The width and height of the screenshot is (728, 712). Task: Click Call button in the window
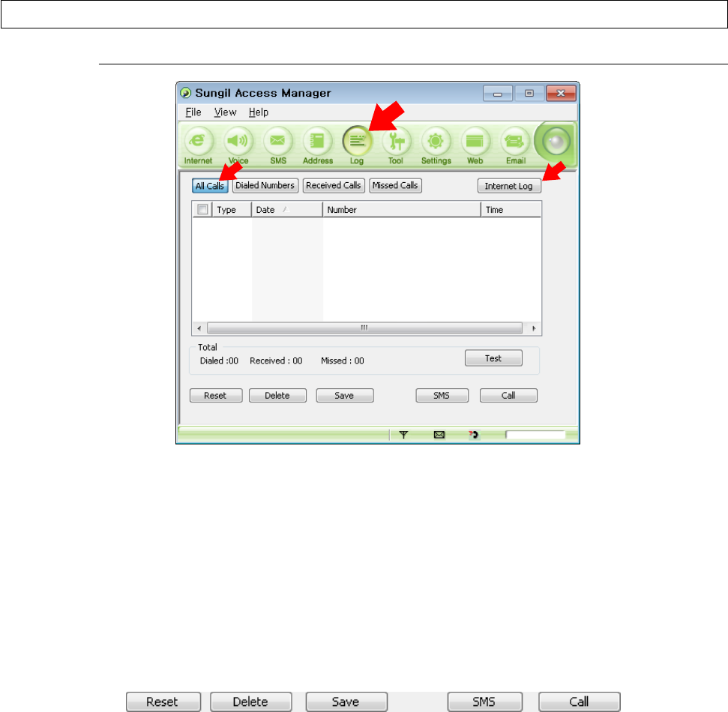pyautogui.click(x=508, y=396)
